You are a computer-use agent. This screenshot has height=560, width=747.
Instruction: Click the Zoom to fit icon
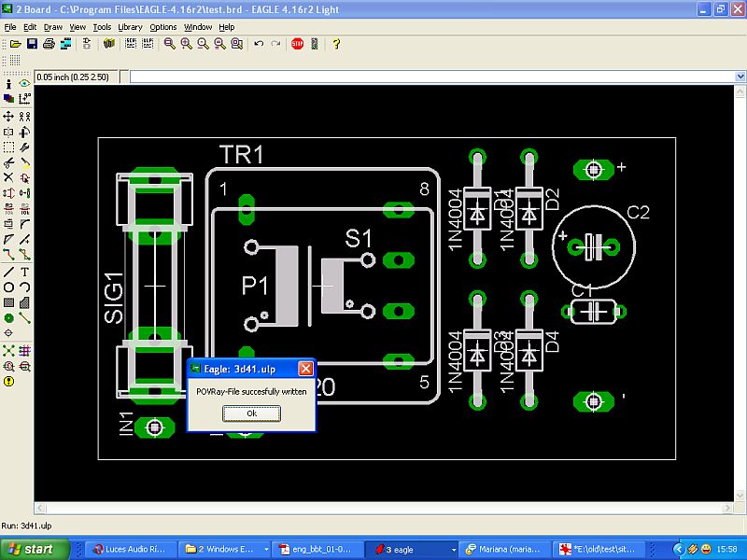[x=169, y=44]
